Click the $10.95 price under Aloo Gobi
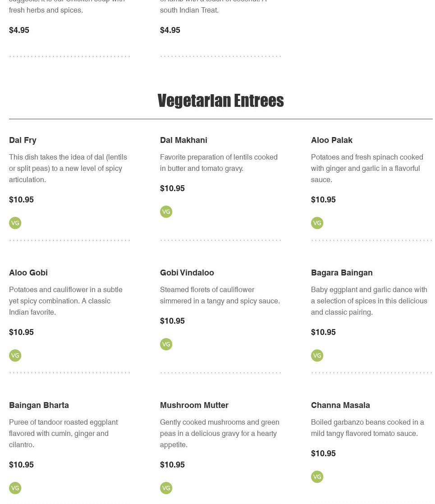The height and width of the screenshot is (504, 435). (x=21, y=332)
